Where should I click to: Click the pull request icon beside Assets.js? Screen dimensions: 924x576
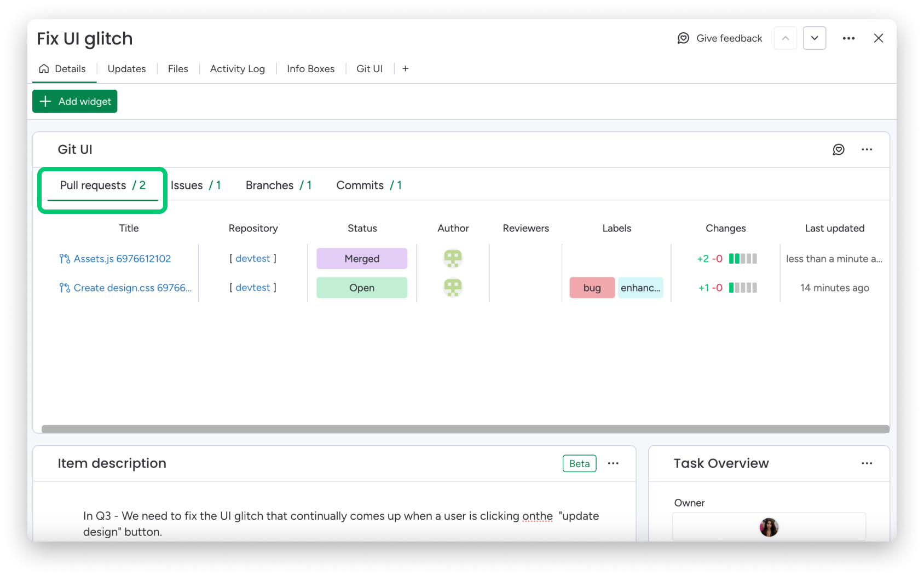coord(63,258)
